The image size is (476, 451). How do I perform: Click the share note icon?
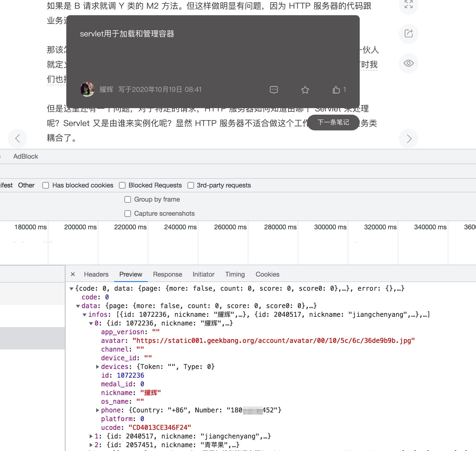pos(408,34)
